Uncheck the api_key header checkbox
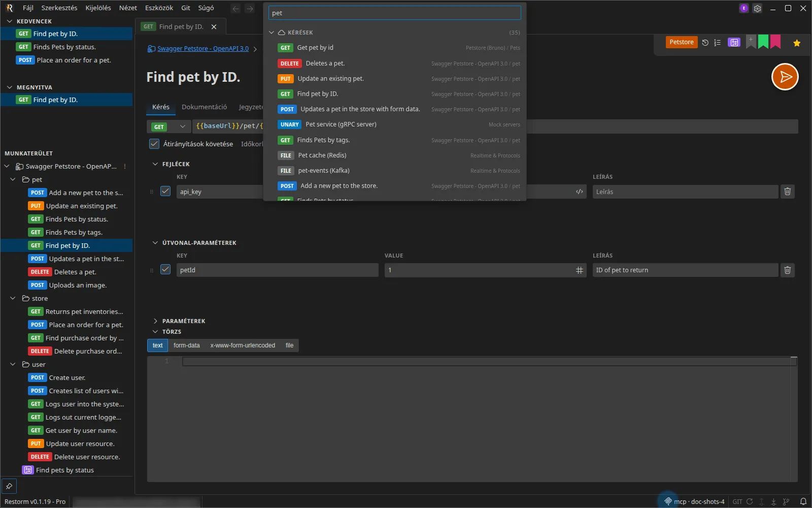This screenshot has width=812, height=508. (x=165, y=191)
